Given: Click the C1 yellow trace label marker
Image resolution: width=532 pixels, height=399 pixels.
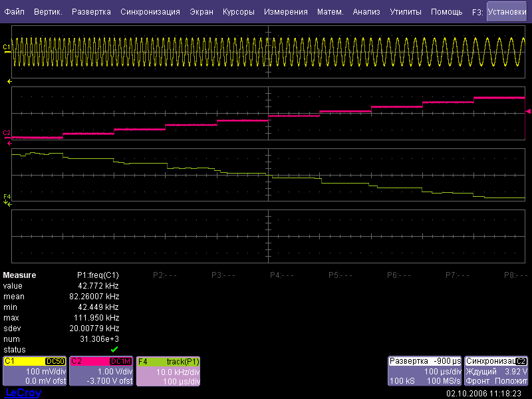Looking at the screenshot, I should [x=7, y=47].
